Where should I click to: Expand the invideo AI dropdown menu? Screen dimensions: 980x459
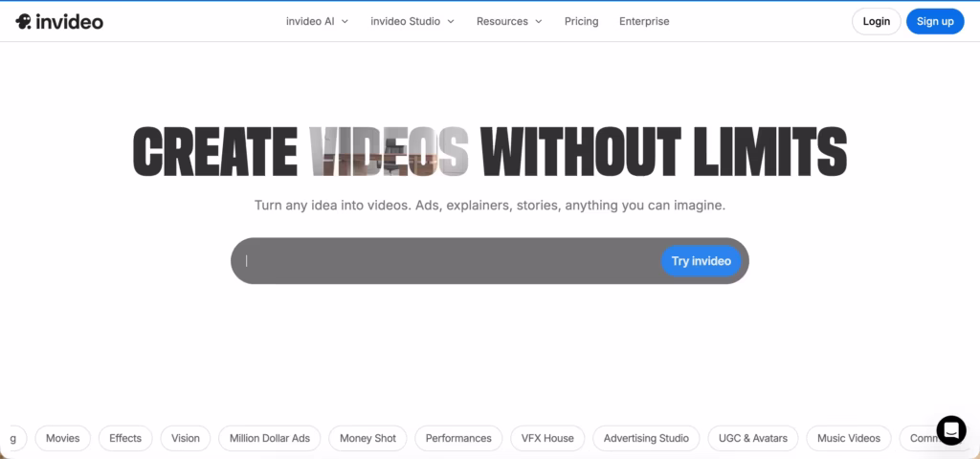[317, 21]
